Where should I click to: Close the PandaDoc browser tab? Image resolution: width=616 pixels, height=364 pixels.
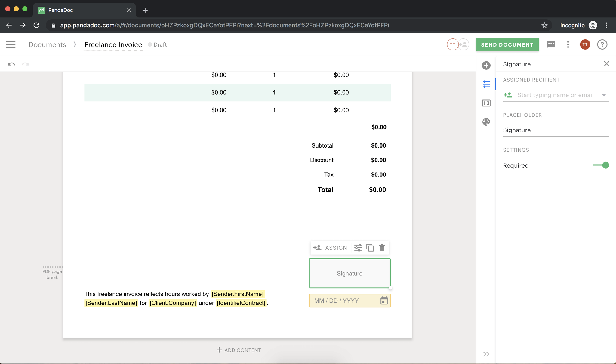129,10
